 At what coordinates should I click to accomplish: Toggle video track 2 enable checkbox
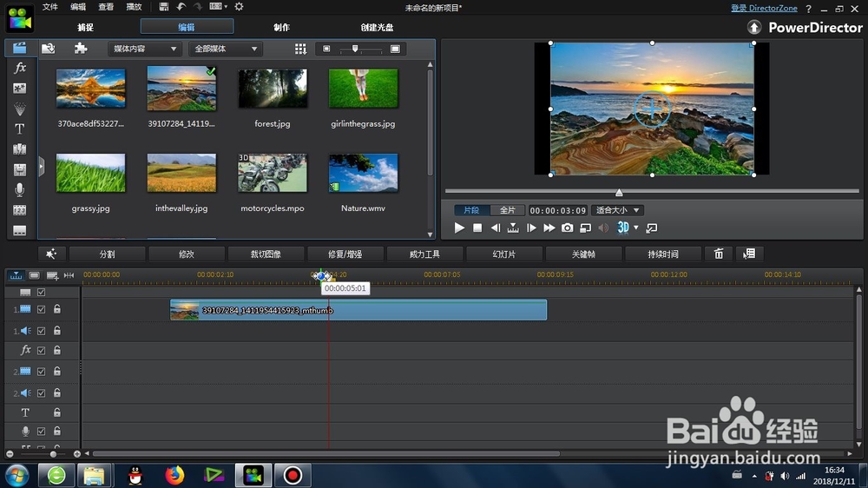click(41, 371)
